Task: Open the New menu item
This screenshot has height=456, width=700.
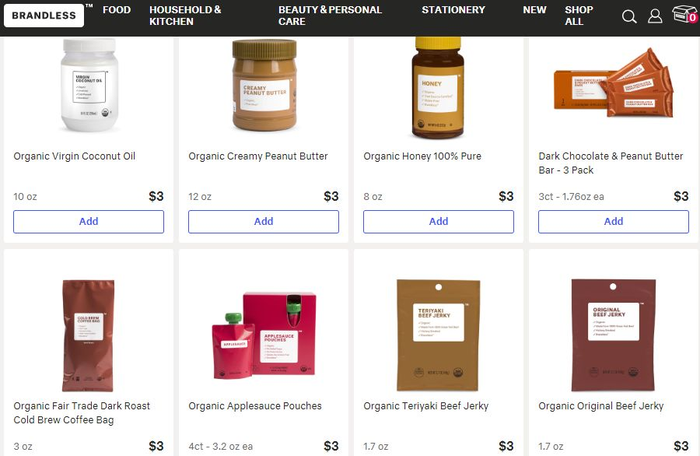Action: coord(534,10)
